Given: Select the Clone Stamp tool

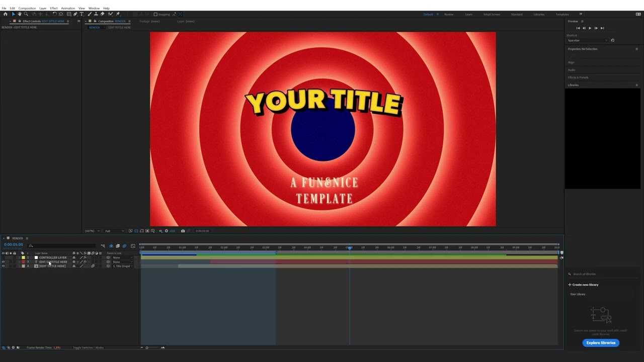Looking at the screenshot, I should click(x=96, y=14).
